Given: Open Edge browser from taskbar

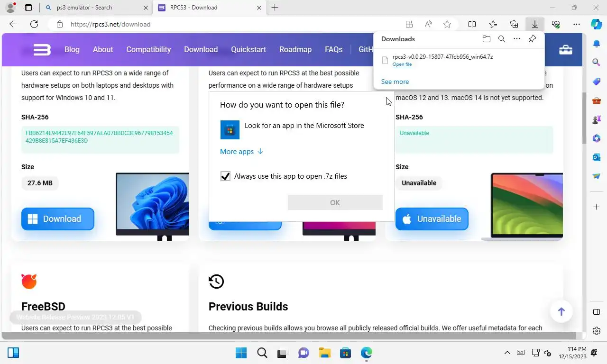Looking at the screenshot, I should (366, 353).
